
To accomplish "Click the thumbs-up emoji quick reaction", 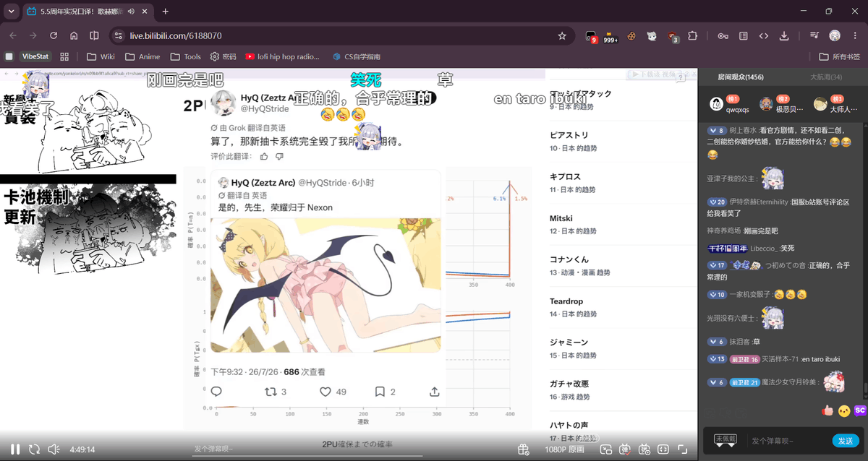I will coord(827,410).
